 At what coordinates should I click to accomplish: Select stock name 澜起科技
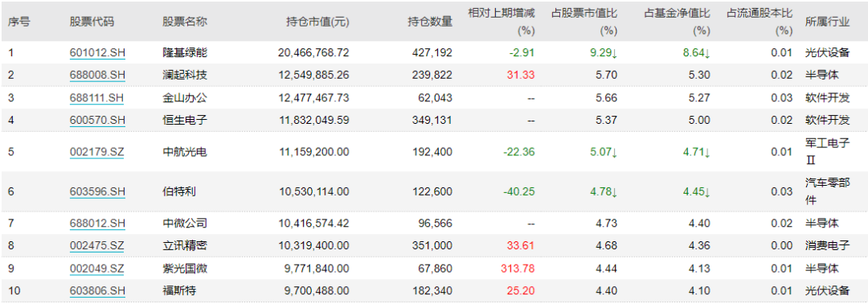point(184,76)
